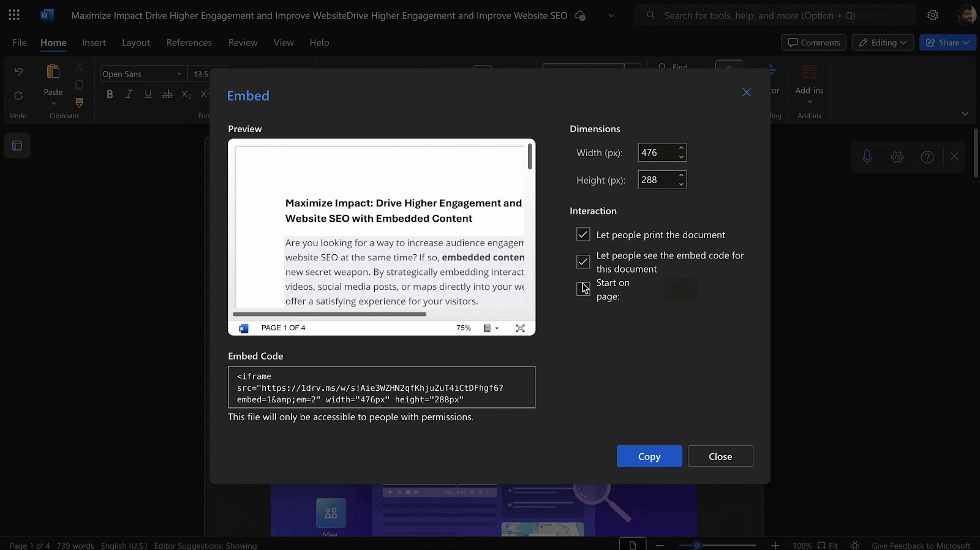Close Embed dialog with X
The width and height of the screenshot is (980, 550).
point(746,92)
